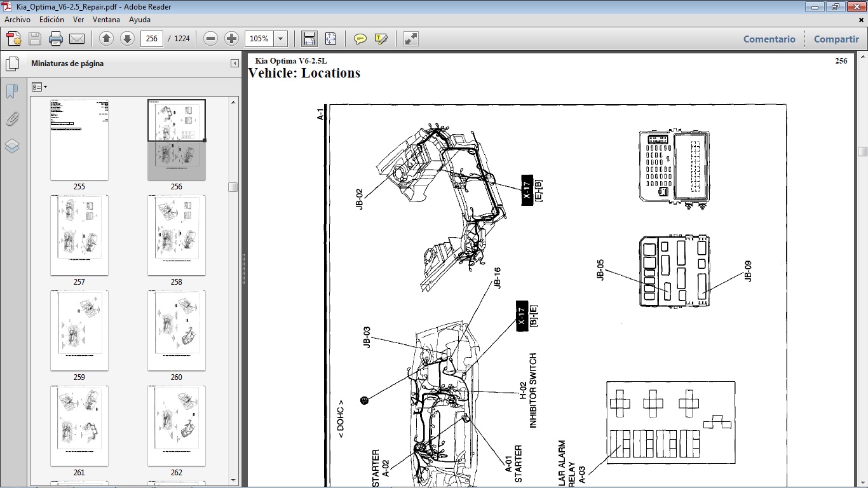The width and height of the screenshot is (868, 488).
Task: Open the Attachments paperclip panel
Action: (x=11, y=119)
